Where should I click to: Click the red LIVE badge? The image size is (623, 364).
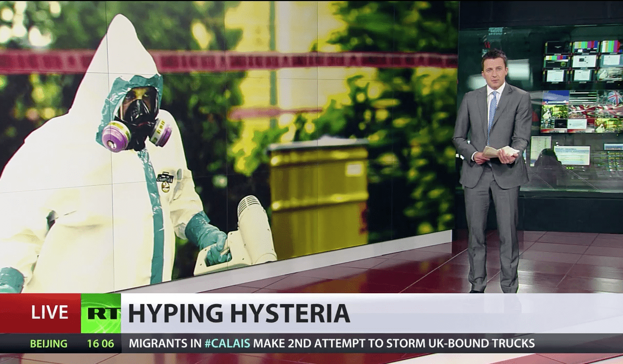pyautogui.click(x=41, y=313)
